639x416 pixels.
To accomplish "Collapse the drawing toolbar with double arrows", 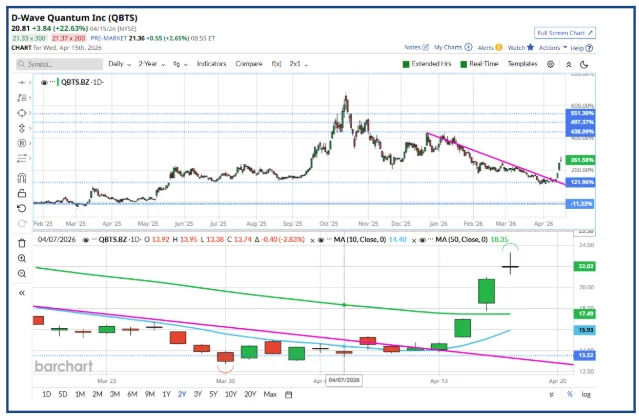I will tap(22, 293).
